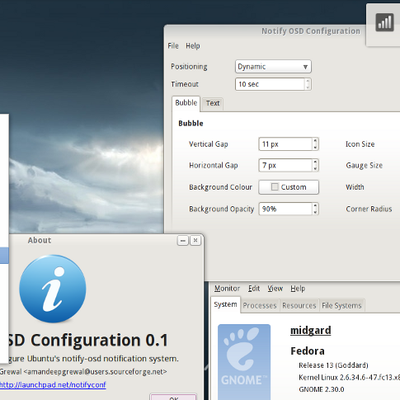Screen dimensions: 400x400
Task: Click the Release 13 (Goddard) text
Action: point(333,365)
